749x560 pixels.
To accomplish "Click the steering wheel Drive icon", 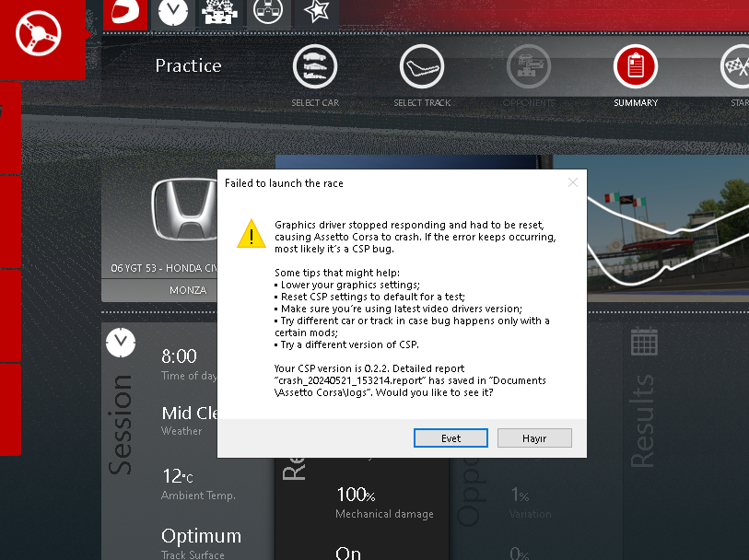I will point(38,33).
